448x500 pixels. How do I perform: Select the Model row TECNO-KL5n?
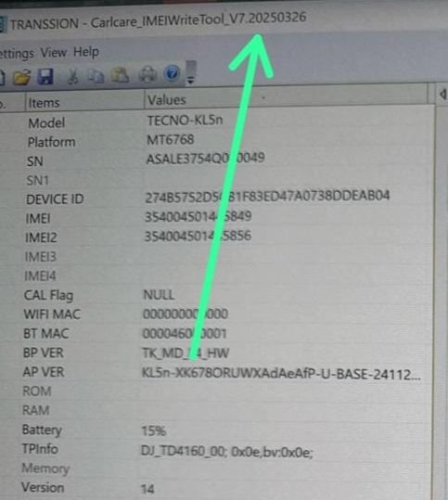tap(217, 122)
